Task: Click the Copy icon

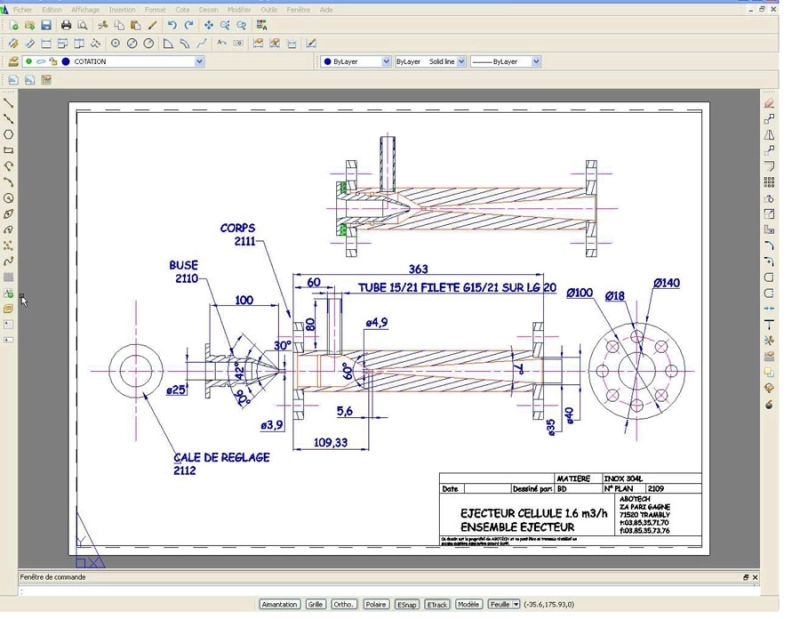Action: (x=119, y=25)
